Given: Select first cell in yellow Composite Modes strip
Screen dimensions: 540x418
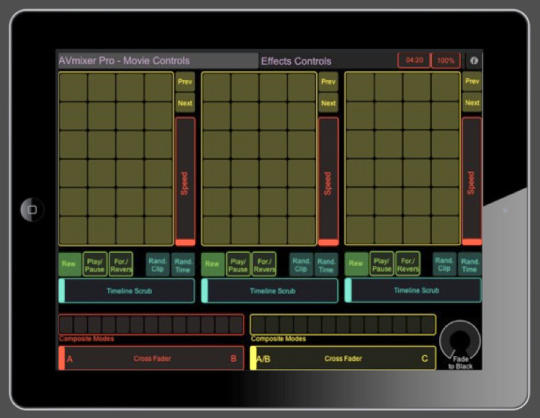Looking at the screenshot, I should coord(258,324).
